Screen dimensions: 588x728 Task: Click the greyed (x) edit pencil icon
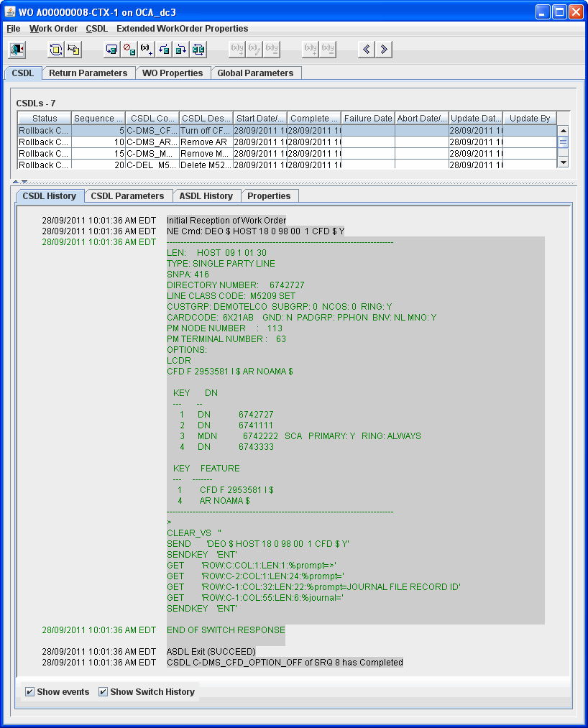pyautogui.click(x=254, y=49)
